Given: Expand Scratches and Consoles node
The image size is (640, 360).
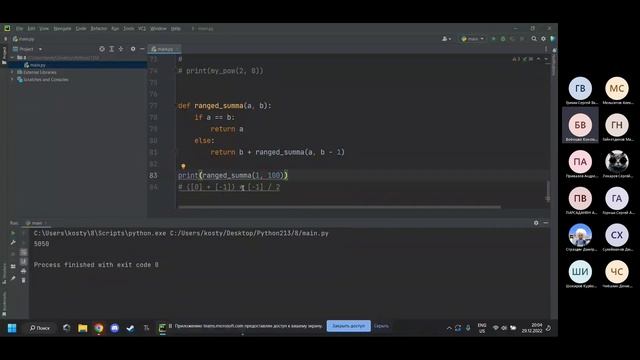Looking at the screenshot, I should click(12, 80).
